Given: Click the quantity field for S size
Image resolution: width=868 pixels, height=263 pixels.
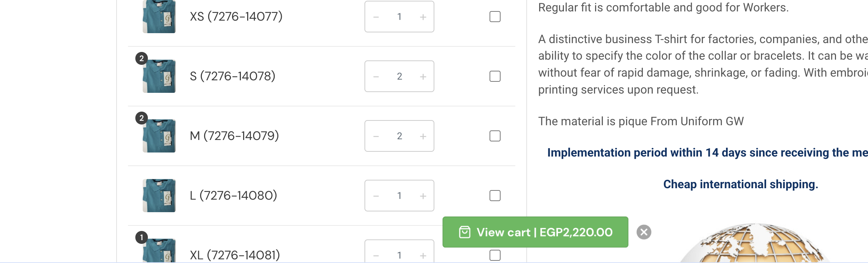Looking at the screenshot, I should coord(399,76).
